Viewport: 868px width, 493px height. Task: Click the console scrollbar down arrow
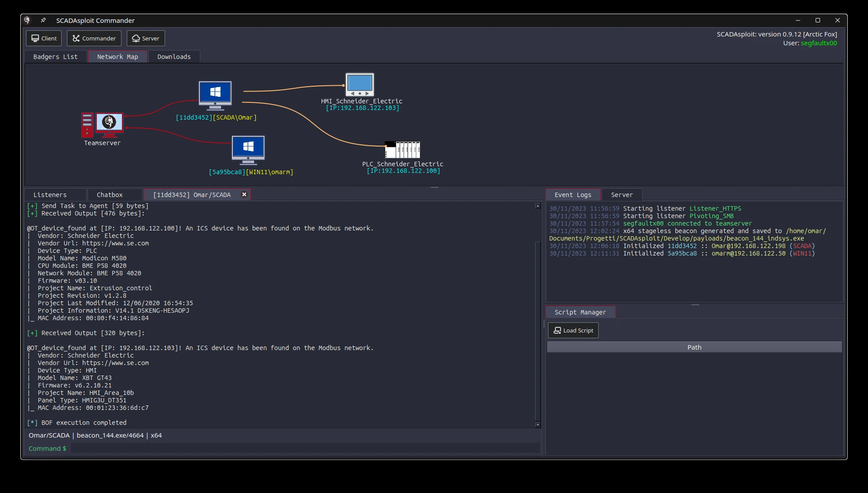(537, 425)
